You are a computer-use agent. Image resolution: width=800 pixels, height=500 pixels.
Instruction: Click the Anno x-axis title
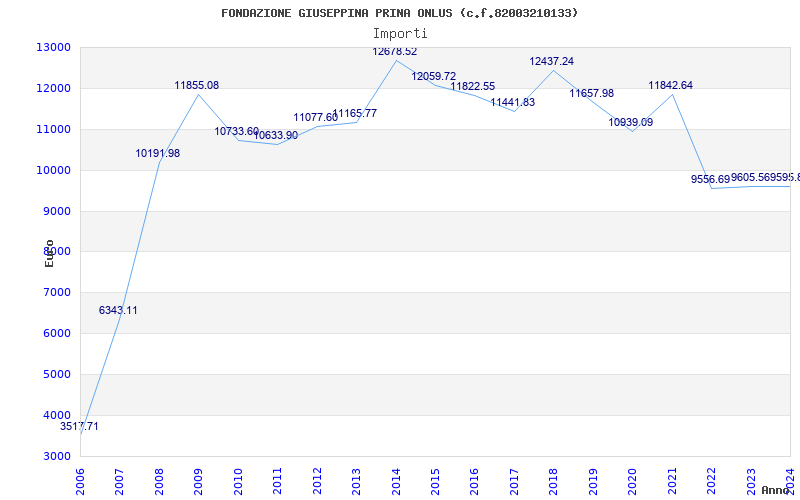pyautogui.click(x=775, y=490)
